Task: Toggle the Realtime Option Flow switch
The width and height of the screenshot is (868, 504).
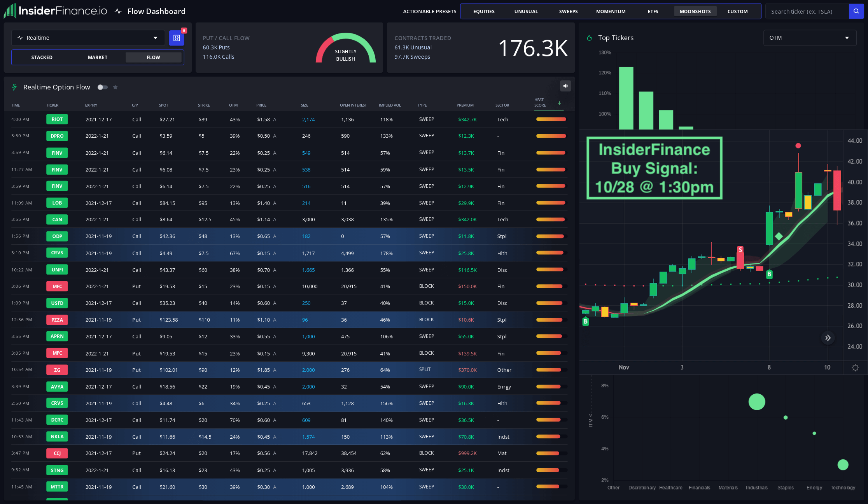Action: point(102,87)
